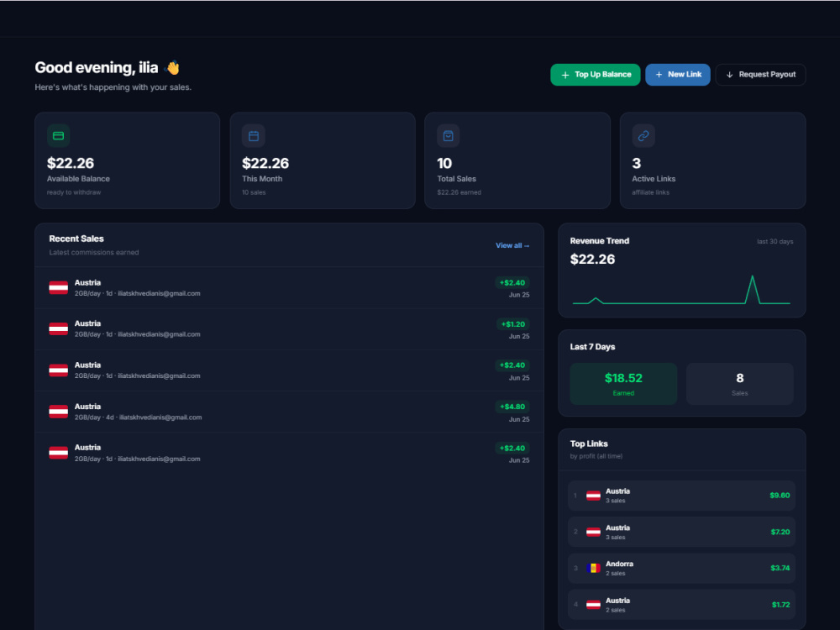840x630 pixels.
Task: Click the Austria flag on the $1.72 top link
Action: [x=593, y=605]
